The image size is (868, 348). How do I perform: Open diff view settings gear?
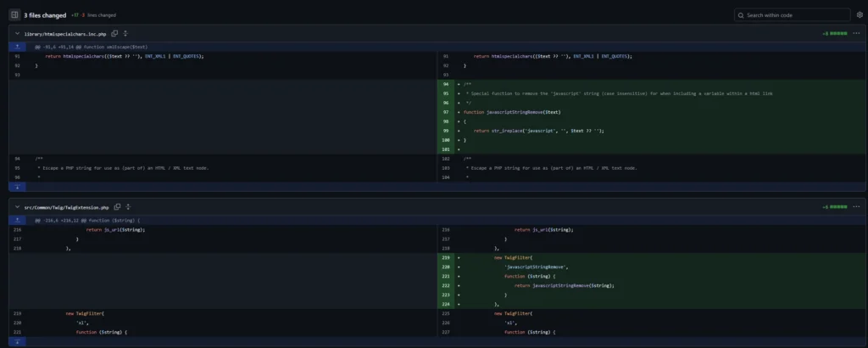pyautogui.click(x=860, y=15)
